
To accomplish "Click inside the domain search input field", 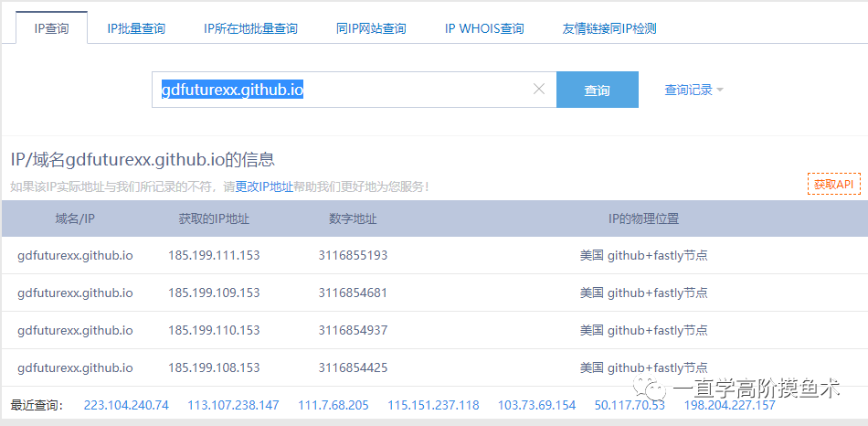I will (355, 90).
